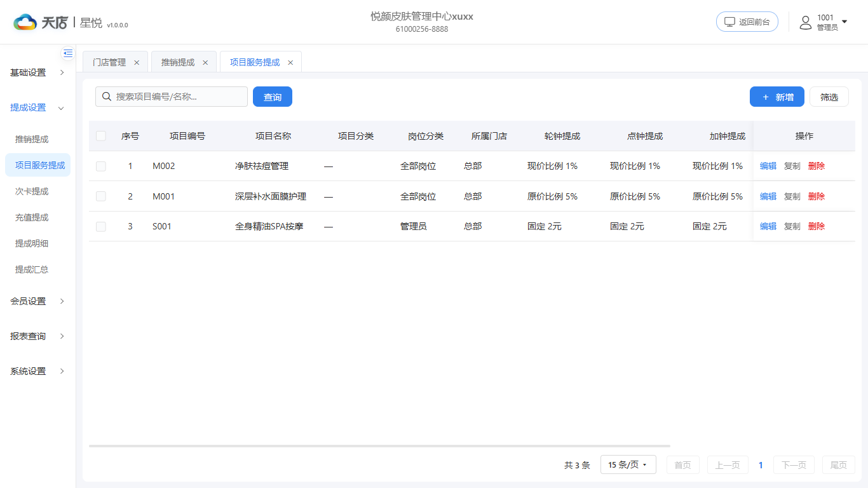Go to page 1 in pagination
Image resolution: width=868 pixels, height=488 pixels.
[x=761, y=465]
